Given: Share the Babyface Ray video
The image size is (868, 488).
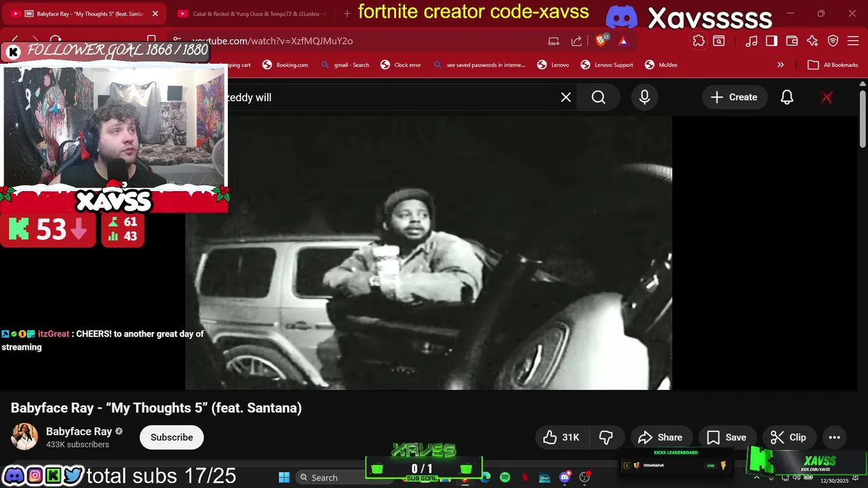Looking at the screenshot, I should (x=660, y=437).
